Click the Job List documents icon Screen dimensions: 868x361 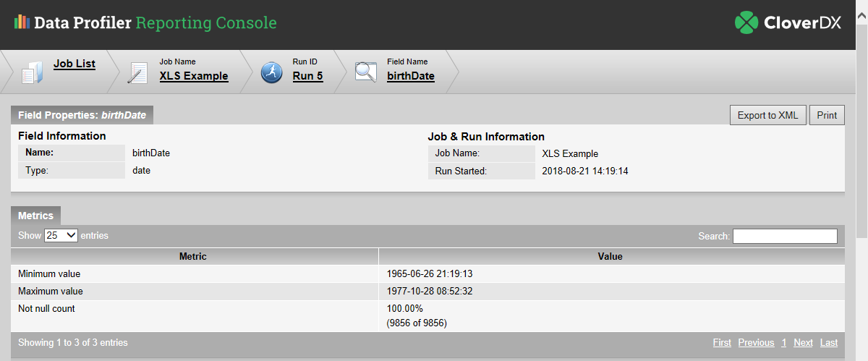[x=33, y=72]
